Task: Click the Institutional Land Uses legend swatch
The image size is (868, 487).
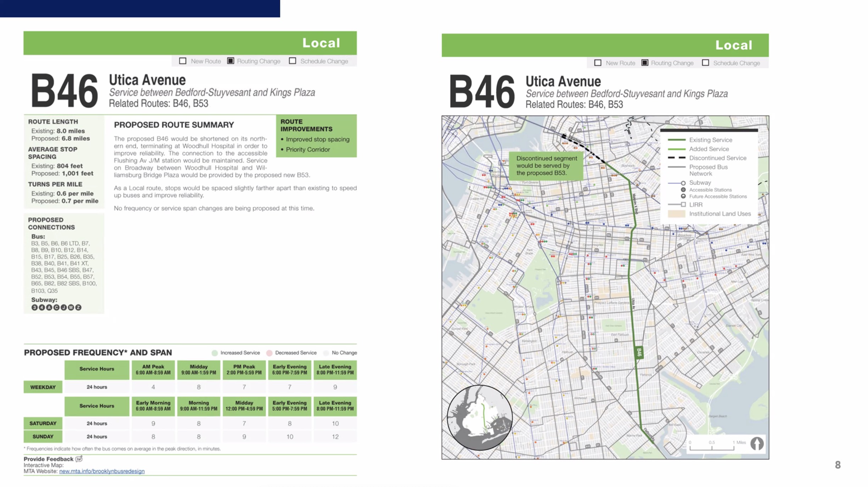Action: click(676, 214)
